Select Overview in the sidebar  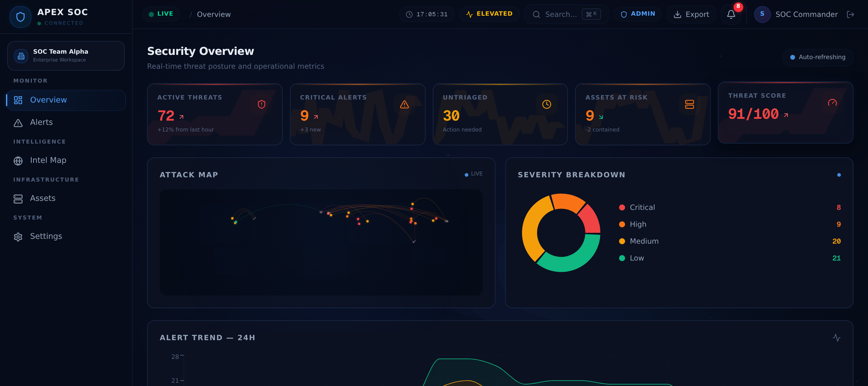pos(66,100)
